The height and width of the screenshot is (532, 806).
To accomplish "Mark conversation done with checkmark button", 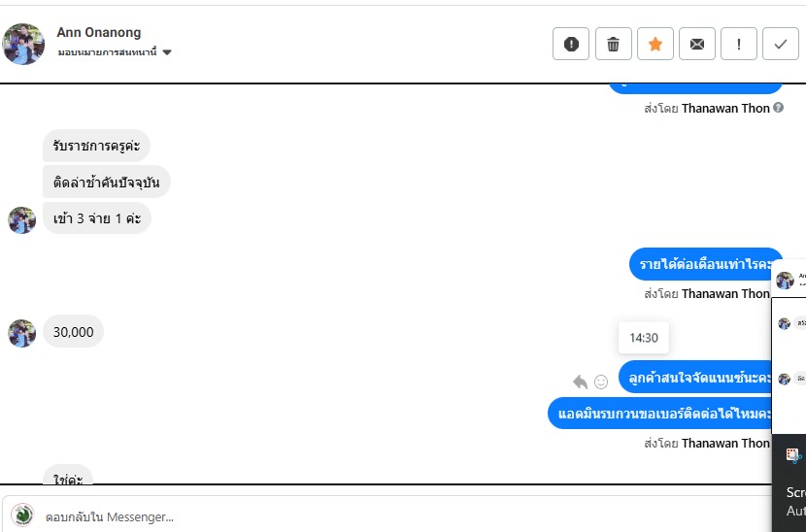I will [x=781, y=45].
